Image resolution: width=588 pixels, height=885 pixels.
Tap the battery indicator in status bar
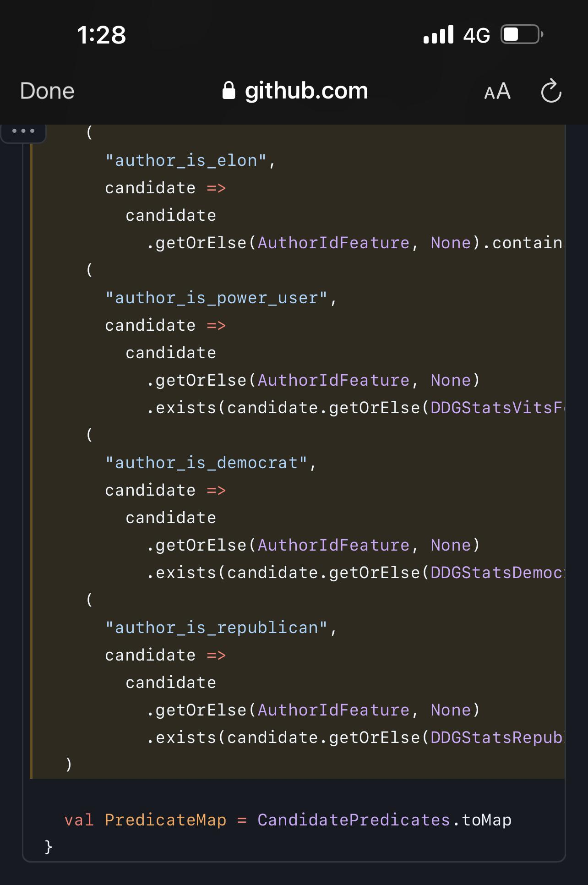(522, 35)
